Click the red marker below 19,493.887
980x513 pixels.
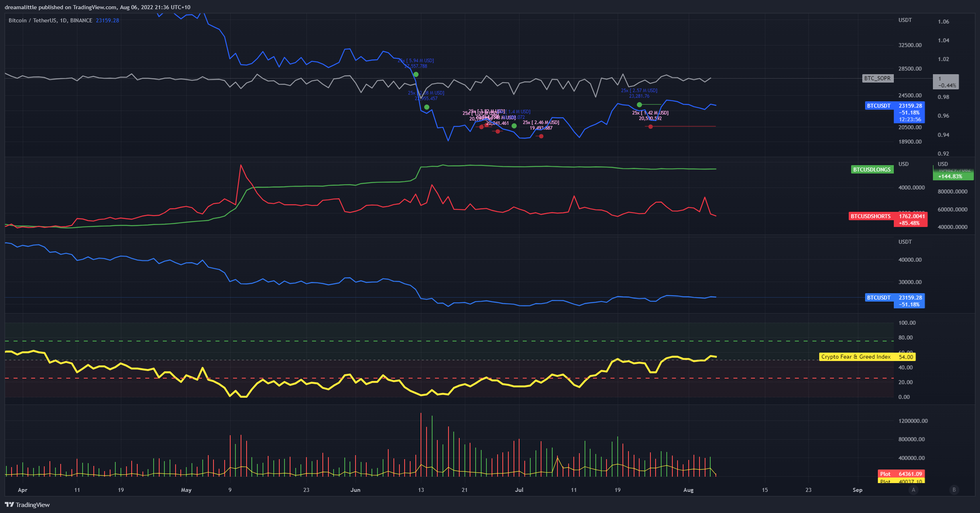click(541, 136)
